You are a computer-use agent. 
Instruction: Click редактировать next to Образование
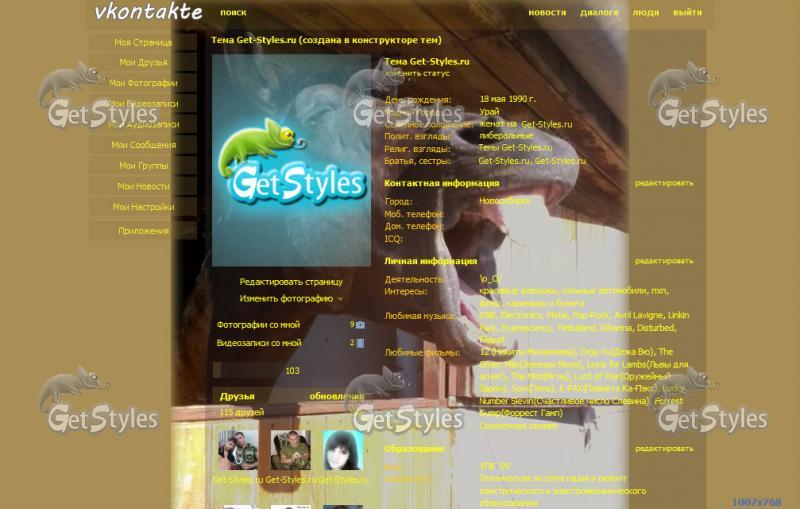[x=664, y=448]
